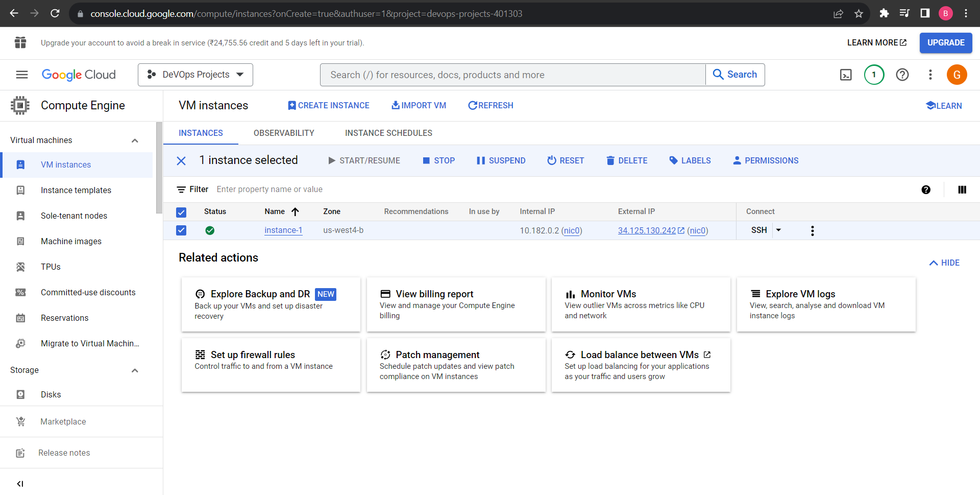
Task: Expand the SSH connection options dropdown
Action: (778, 230)
